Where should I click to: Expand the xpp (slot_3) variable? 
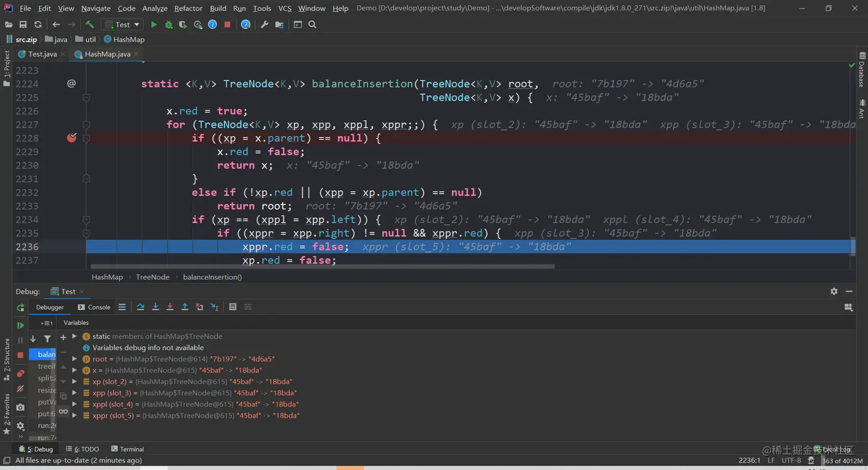[75, 393]
